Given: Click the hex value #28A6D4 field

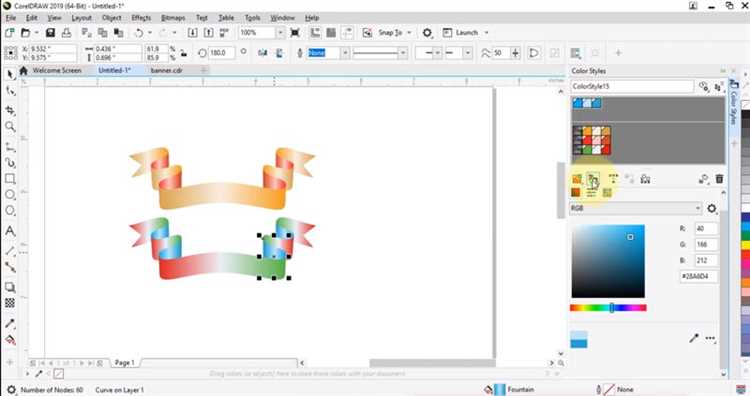Looking at the screenshot, I should 698,276.
